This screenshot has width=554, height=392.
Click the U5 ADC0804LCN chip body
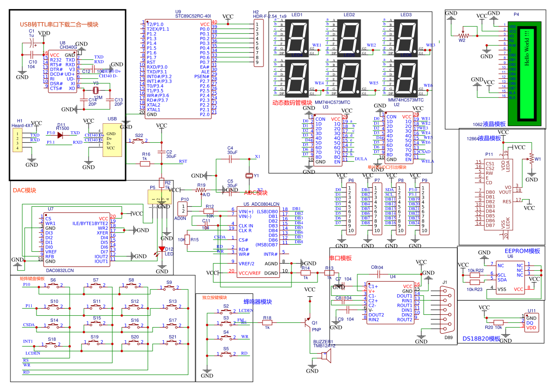pos(258,242)
